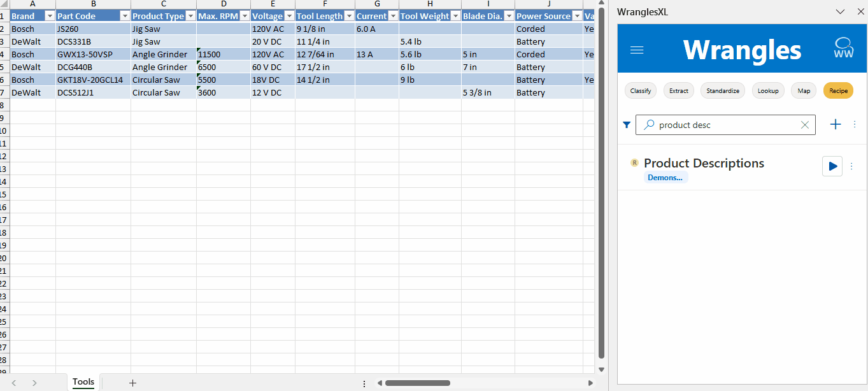Click the filter funnel icon
The image size is (868, 391).
click(627, 125)
